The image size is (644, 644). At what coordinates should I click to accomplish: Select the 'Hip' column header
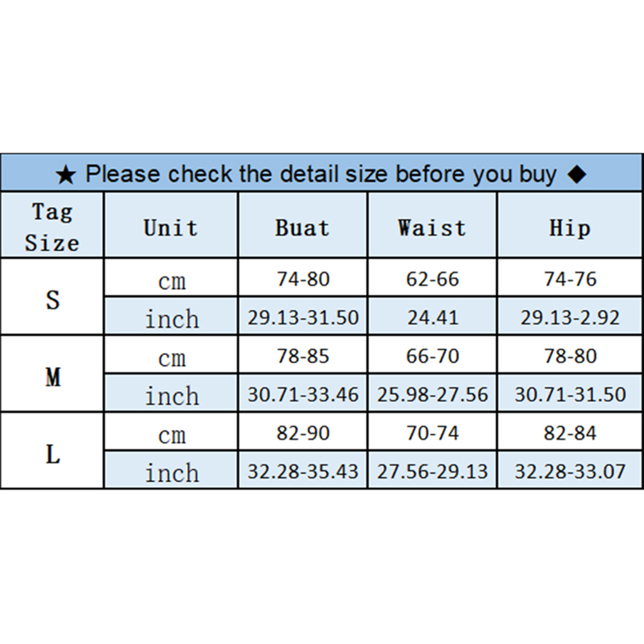[569, 228]
